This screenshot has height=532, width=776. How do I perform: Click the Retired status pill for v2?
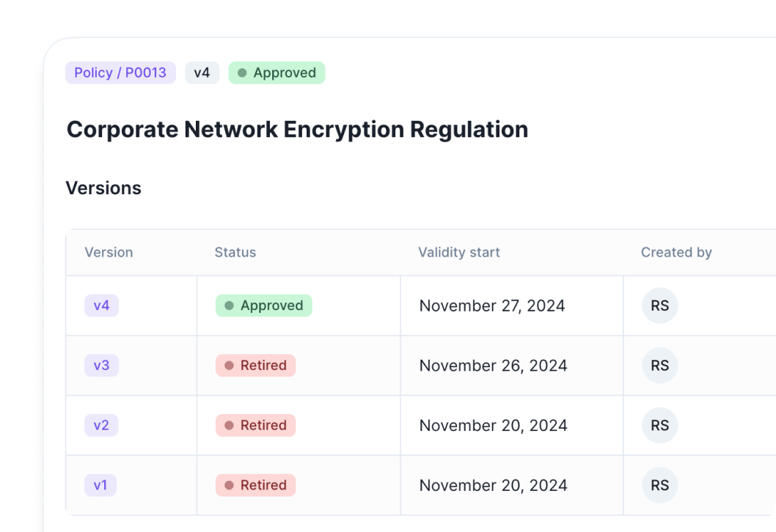tap(255, 426)
